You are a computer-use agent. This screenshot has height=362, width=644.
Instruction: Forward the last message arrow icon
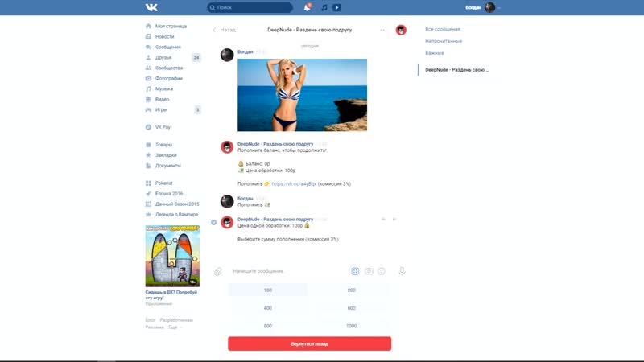click(394, 219)
